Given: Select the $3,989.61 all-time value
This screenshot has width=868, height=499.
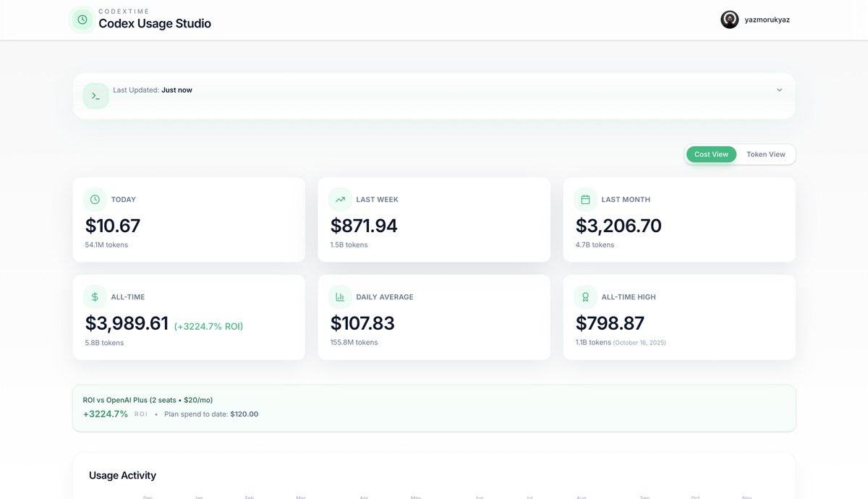Looking at the screenshot, I should point(127,323).
